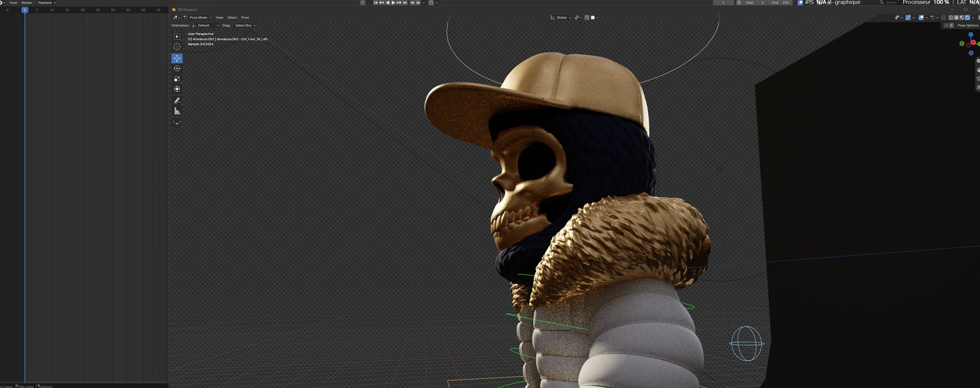Enable X-axis mirror in pose options
Viewport: 980px width, 388px height.
pos(951,26)
